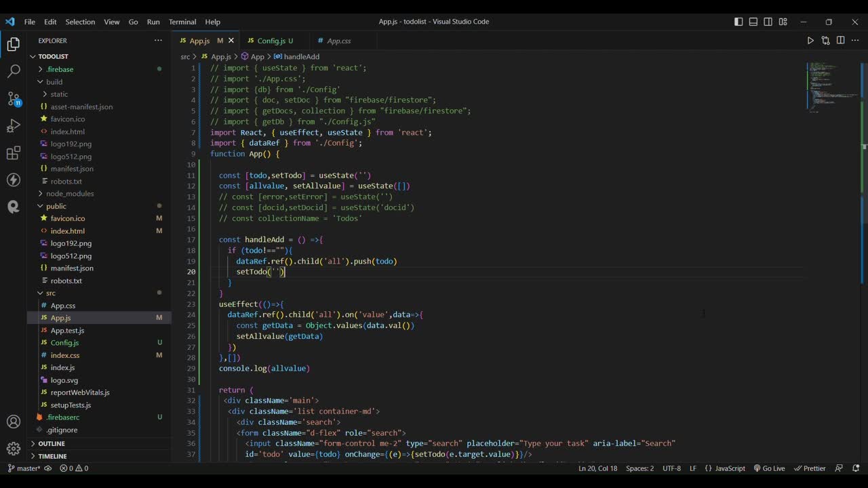868x488 pixels.
Task: Open the third-party extension icon below Thunder Client
Action: pyautogui.click(x=14, y=207)
